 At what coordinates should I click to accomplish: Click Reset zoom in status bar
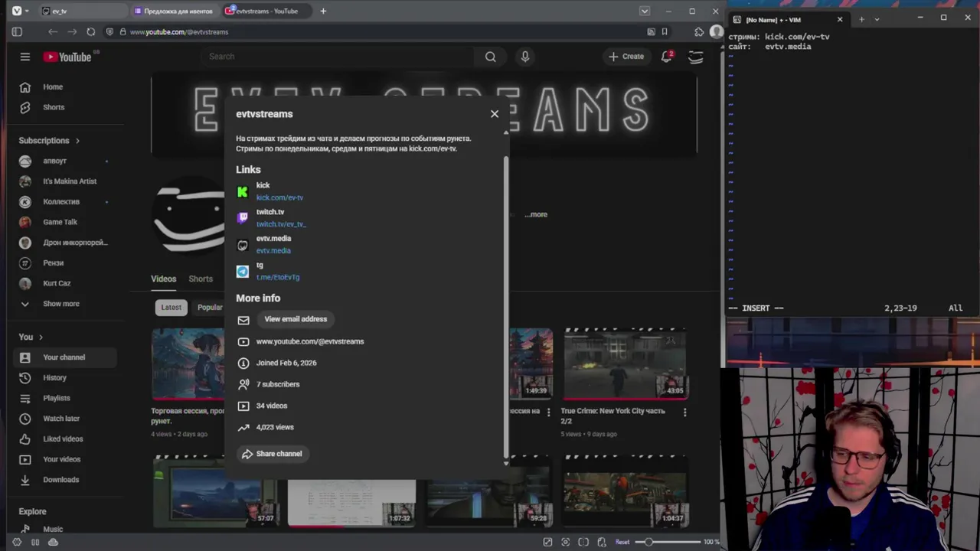(x=622, y=542)
